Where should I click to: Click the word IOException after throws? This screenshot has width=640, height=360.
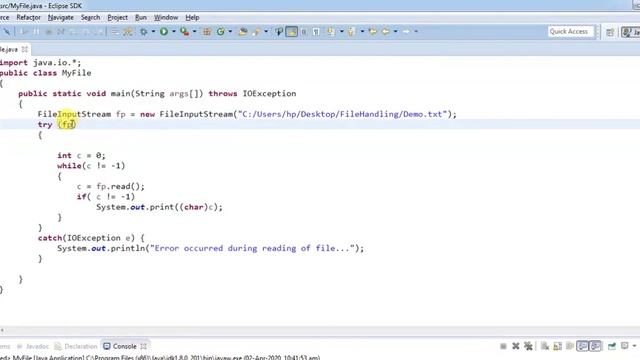[269, 93]
